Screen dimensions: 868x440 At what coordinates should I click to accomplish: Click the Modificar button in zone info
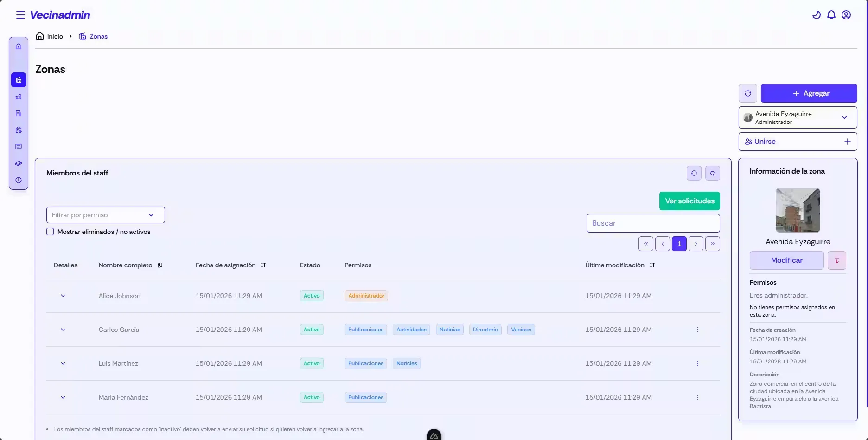tap(786, 260)
